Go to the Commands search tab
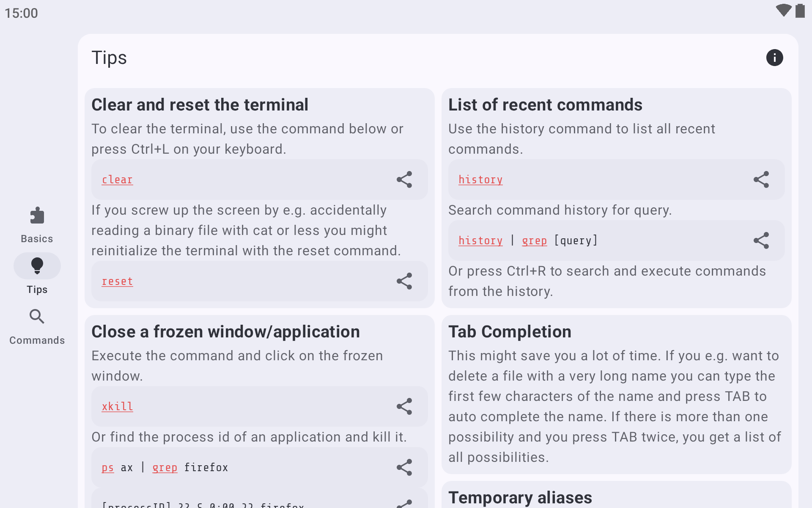Screen dimensions: 812x508 coord(37,327)
